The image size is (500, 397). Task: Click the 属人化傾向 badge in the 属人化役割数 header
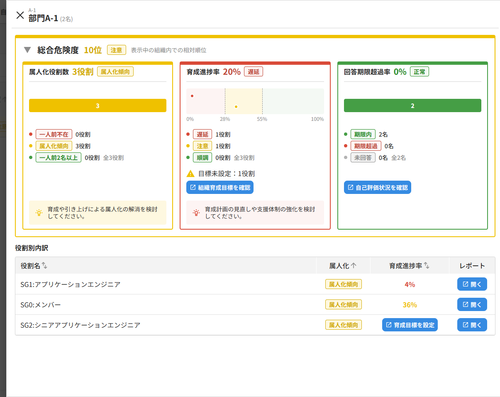pyautogui.click(x=115, y=72)
